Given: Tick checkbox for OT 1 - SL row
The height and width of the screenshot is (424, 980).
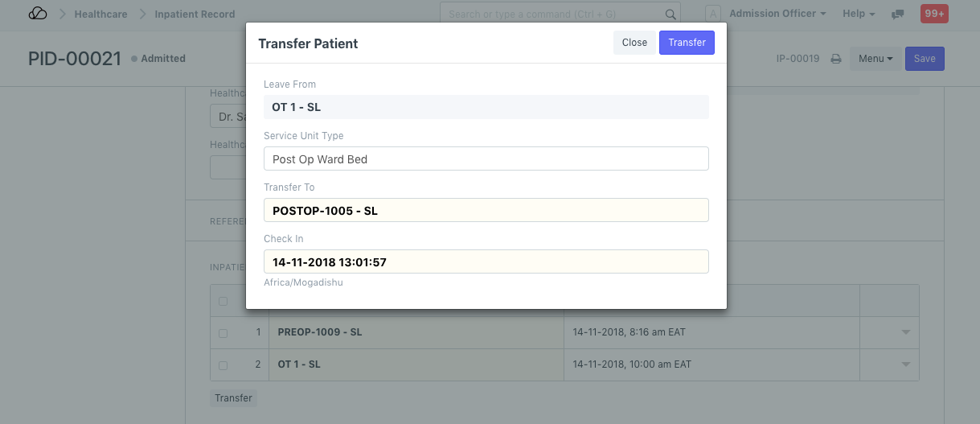Looking at the screenshot, I should (223, 364).
